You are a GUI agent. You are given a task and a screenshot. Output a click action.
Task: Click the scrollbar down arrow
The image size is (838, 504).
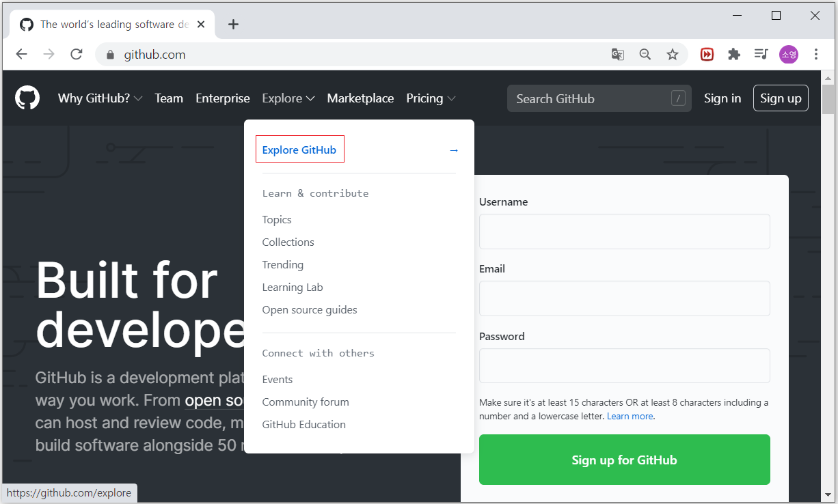[x=828, y=494]
